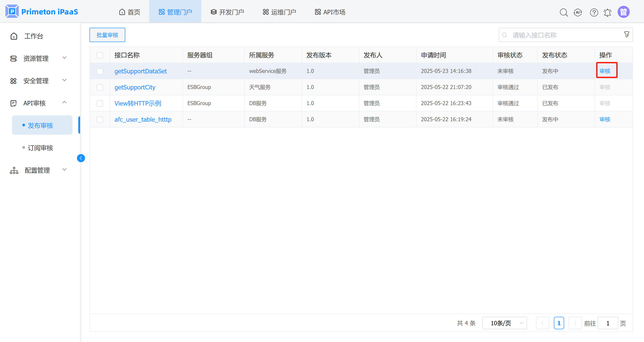Image resolution: width=644 pixels, height=342 pixels.
Task: Click the 批量审核 button
Action: tap(107, 35)
